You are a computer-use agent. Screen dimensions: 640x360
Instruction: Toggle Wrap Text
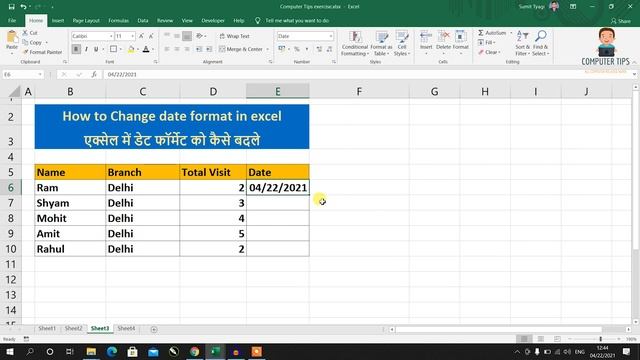click(234, 36)
